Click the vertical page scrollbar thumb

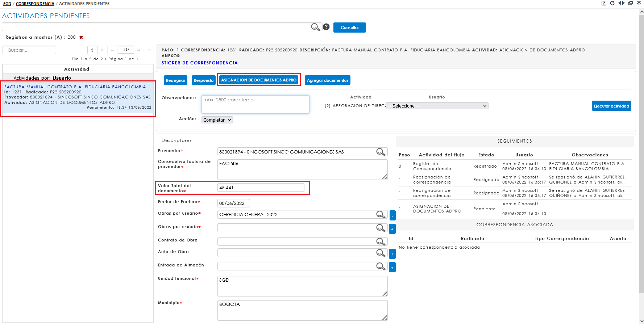point(641,154)
